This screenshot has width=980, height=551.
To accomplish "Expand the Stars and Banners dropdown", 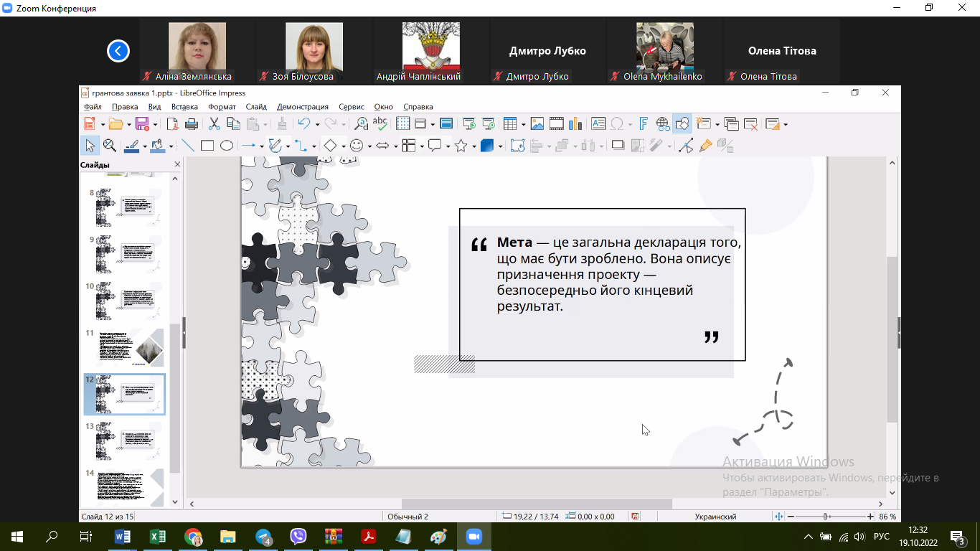I will [473, 146].
